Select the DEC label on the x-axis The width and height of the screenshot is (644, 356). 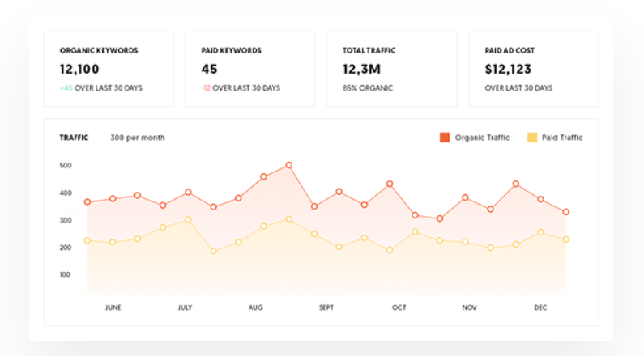(541, 308)
